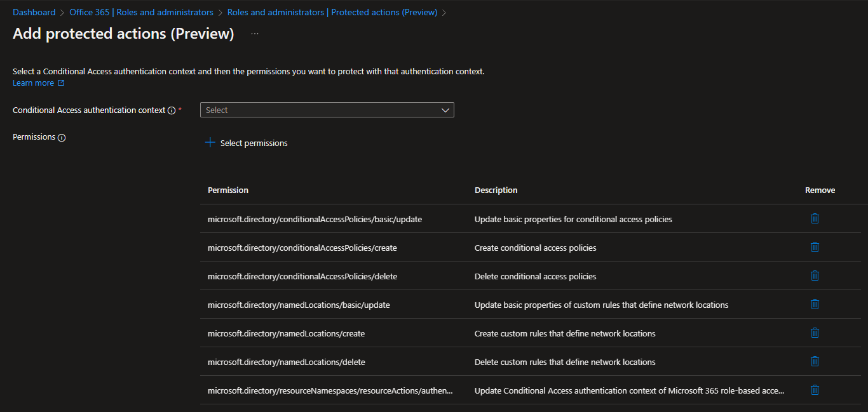Delete the resourceNamespaces/resourceActions permission row
The height and width of the screenshot is (412, 868).
pos(815,390)
